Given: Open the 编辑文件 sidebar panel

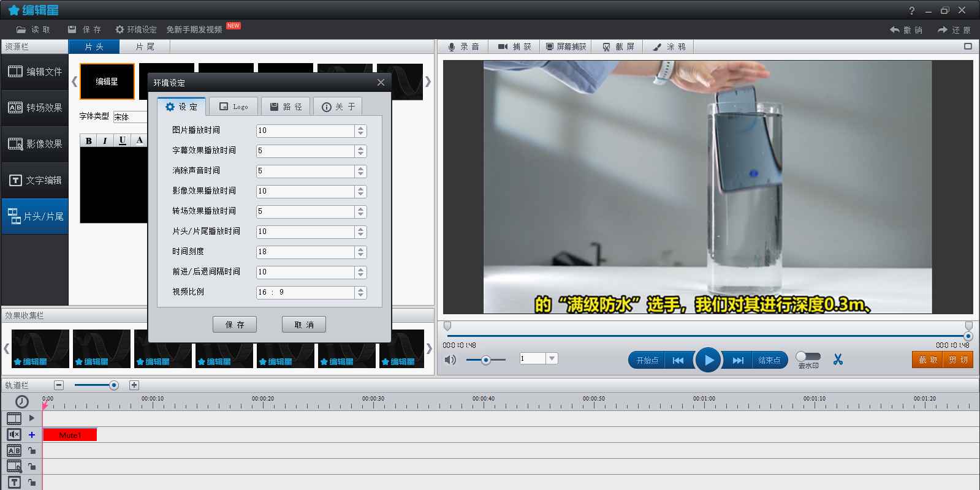Looking at the screenshot, I should pyautogui.click(x=35, y=72).
